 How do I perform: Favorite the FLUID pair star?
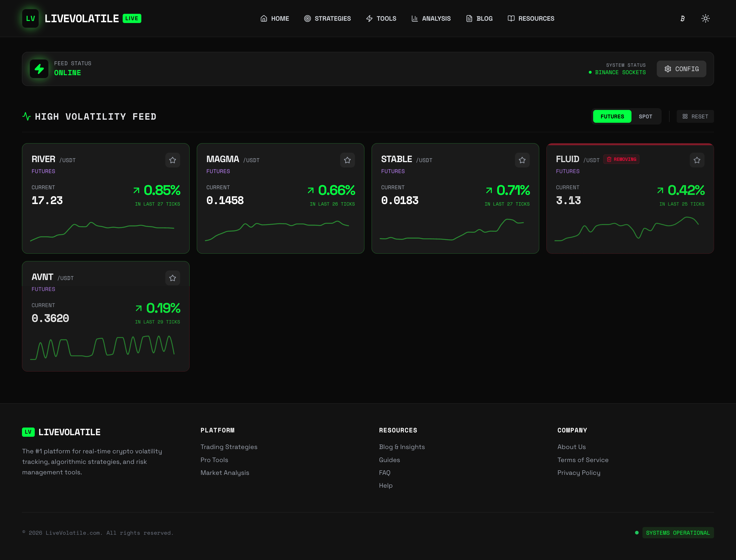[x=697, y=160]
